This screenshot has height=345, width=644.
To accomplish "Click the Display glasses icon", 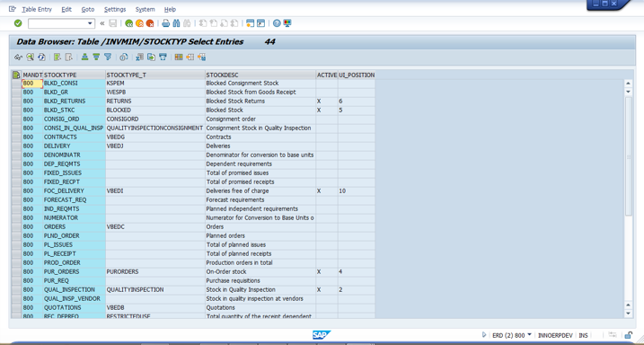I will point(18,57).
